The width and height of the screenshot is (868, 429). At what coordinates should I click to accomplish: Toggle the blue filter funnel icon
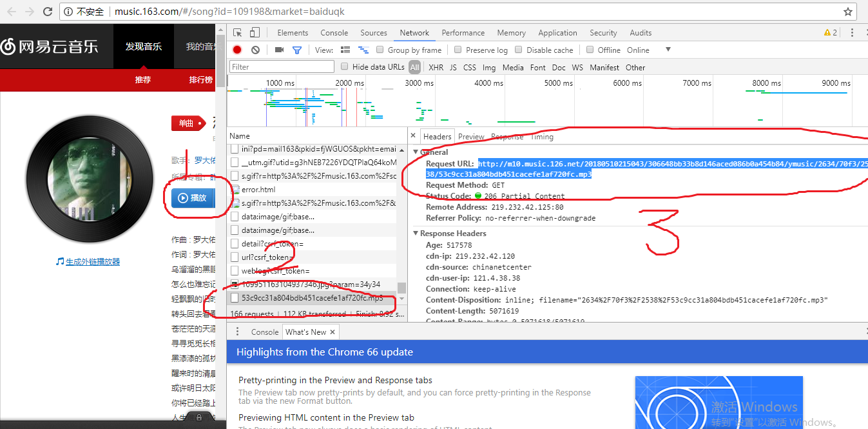297,50
